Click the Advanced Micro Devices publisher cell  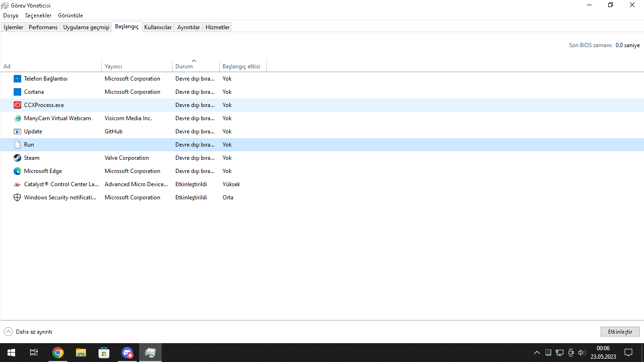[x=136, y=184]
